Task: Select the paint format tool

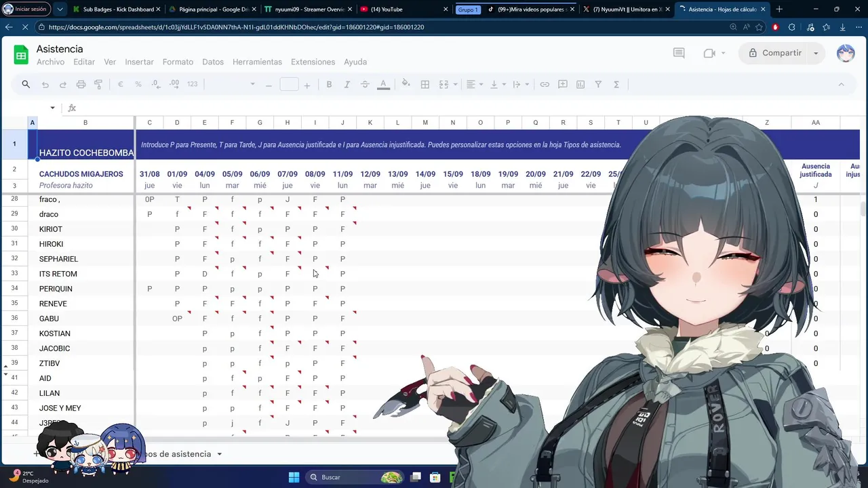Action: coord(98,85)
